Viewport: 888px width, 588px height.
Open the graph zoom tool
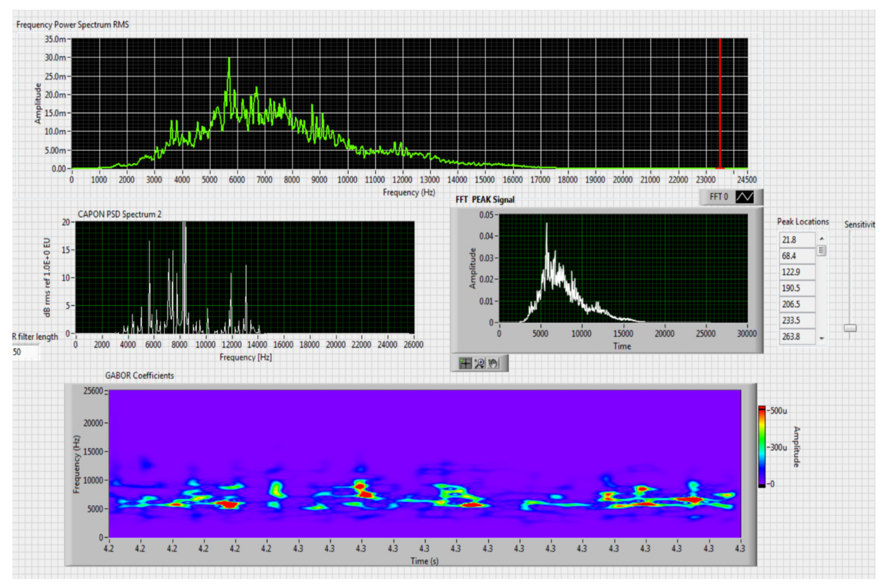pos(479,363)
